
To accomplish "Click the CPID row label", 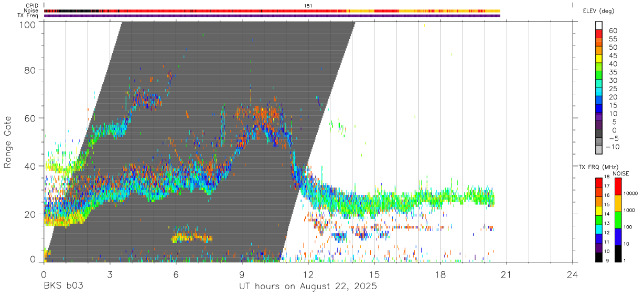I will point(31,6).
